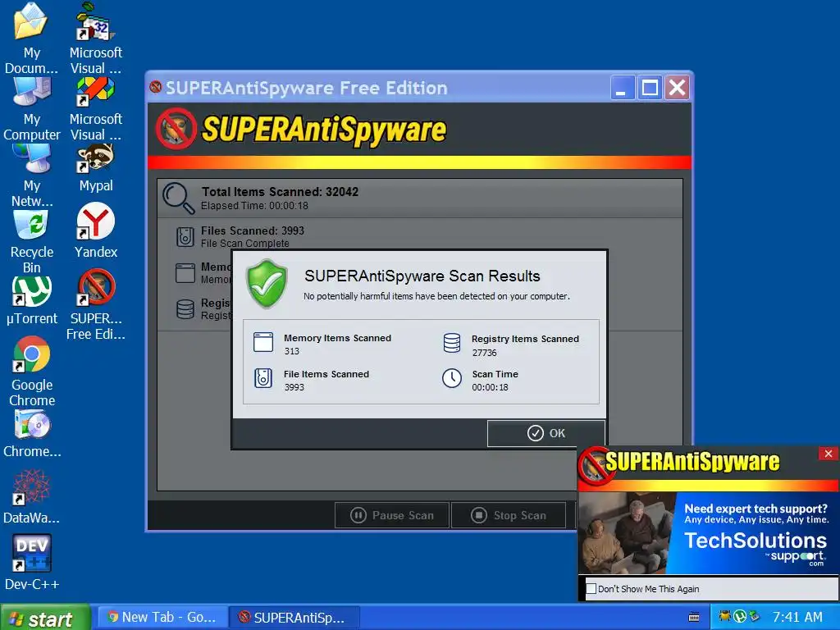The image size is (840, 630).
Task: Open the Windows start menu
Action: (x=45, y=619)
